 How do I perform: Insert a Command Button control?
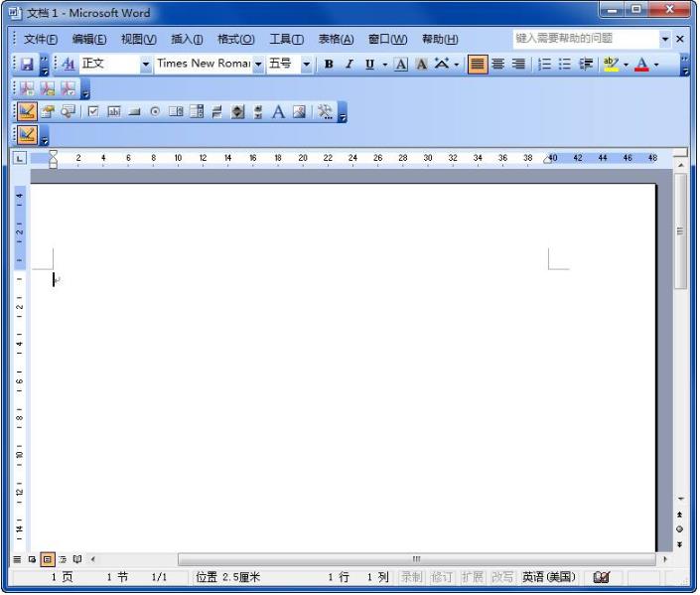pyautogui.click(x=134, y=112)
